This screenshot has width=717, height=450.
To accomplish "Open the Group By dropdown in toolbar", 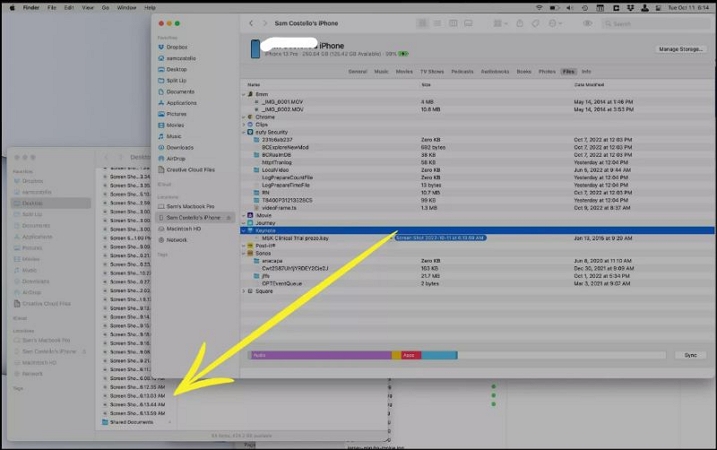I will click(x=500, y=23).
